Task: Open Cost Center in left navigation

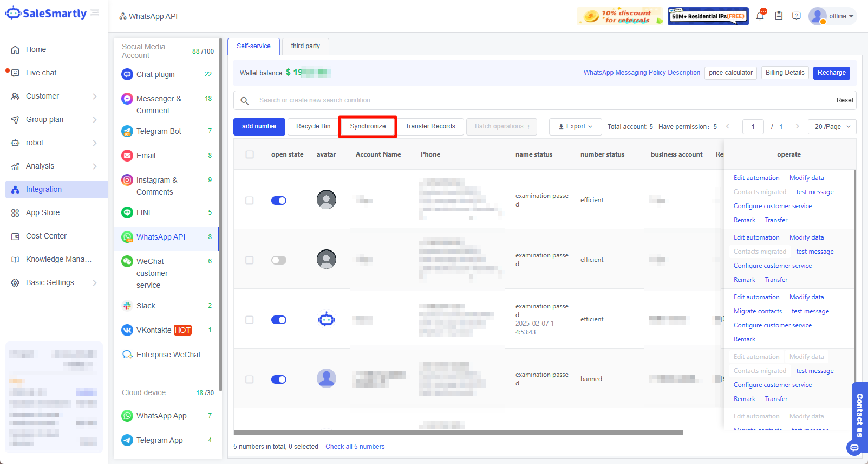Action: (x=46, y=236)
